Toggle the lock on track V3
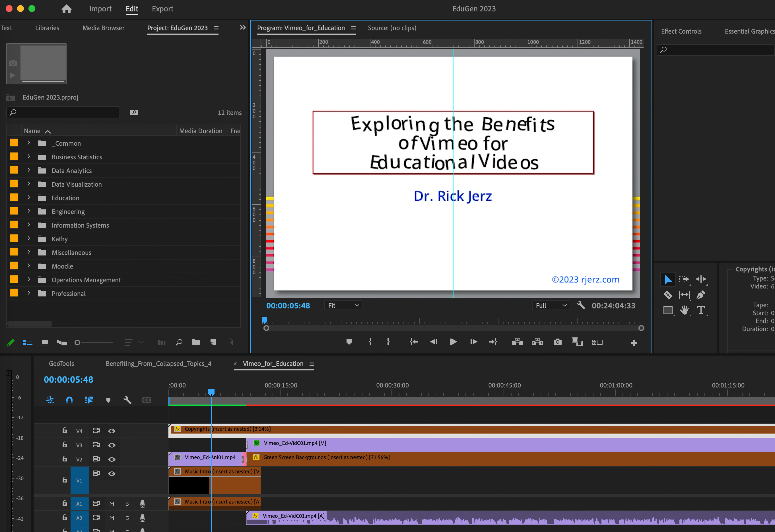Image resolution: width=775 pixels, height=532 pixels. pyautogui.click(x=65, y=445)
